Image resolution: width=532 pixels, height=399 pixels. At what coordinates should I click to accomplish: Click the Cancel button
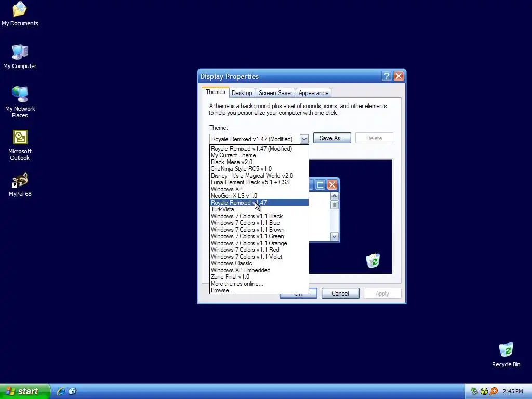(340, 294)
